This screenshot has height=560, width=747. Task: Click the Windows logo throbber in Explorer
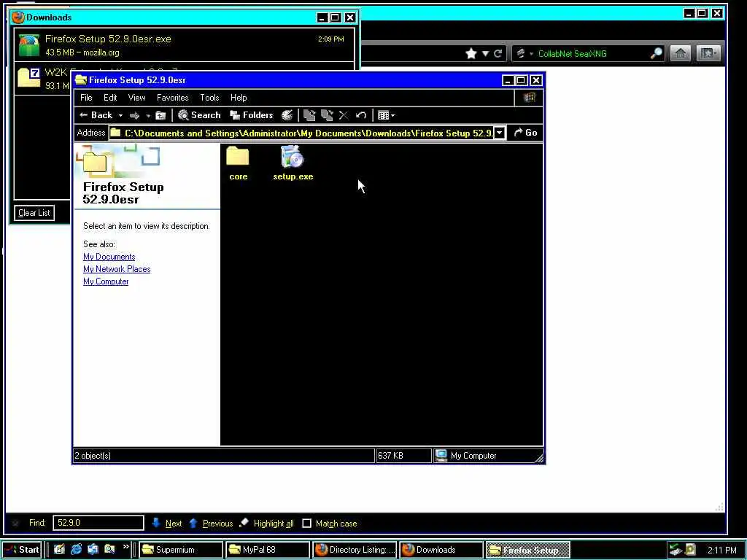tap(529, 98)
